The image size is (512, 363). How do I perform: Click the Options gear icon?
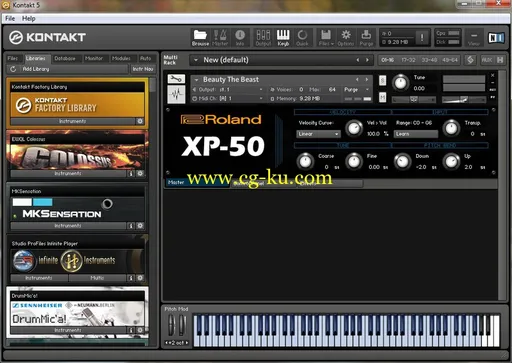(x=346, y=38)
